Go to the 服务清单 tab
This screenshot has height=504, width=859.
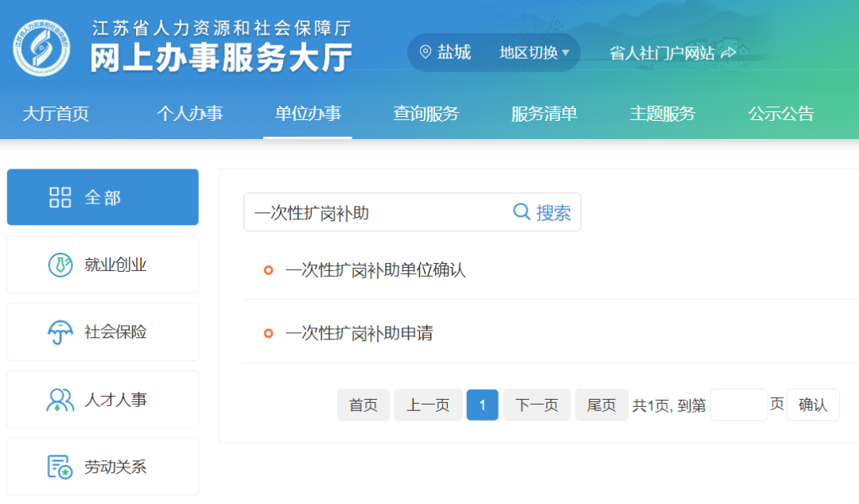(x=544, y=114)
